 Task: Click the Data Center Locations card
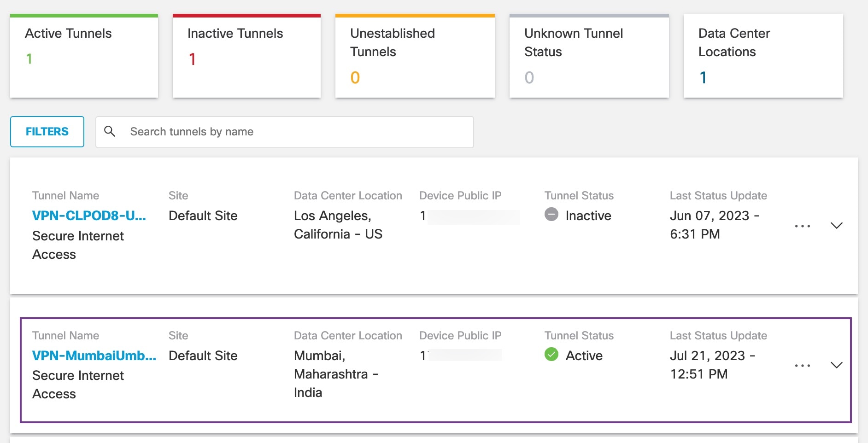click(763, 54)
